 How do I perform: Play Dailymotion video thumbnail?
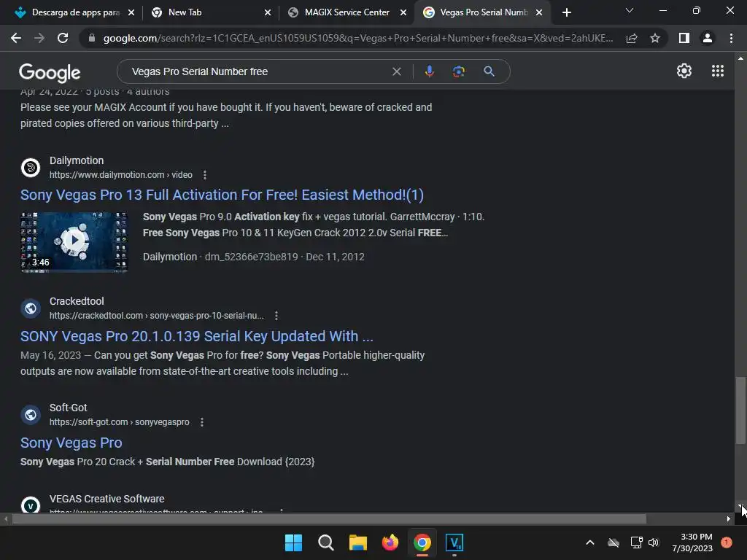pos(74,242)
